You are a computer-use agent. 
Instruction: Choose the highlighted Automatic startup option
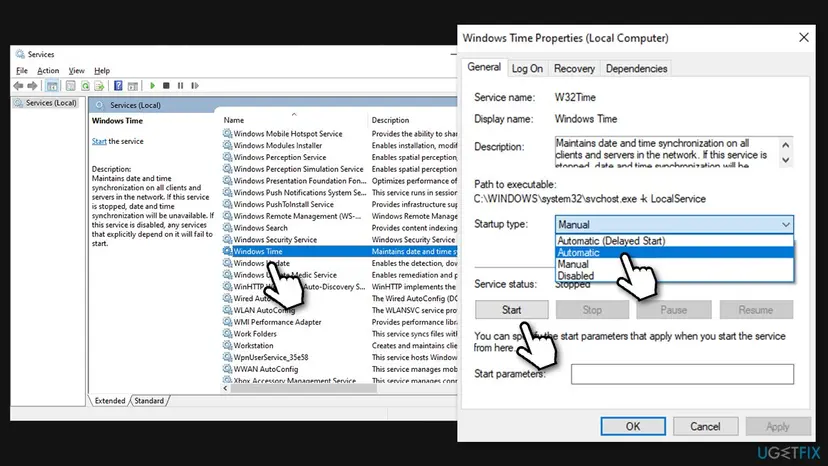tap(674, 253)
